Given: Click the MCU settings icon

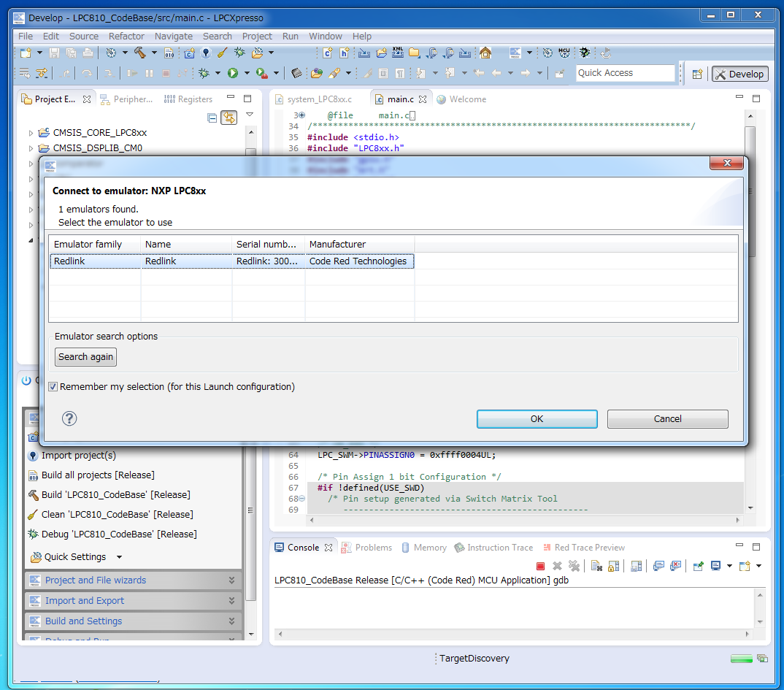Looking at the screenshot, I should coord(564,53).
